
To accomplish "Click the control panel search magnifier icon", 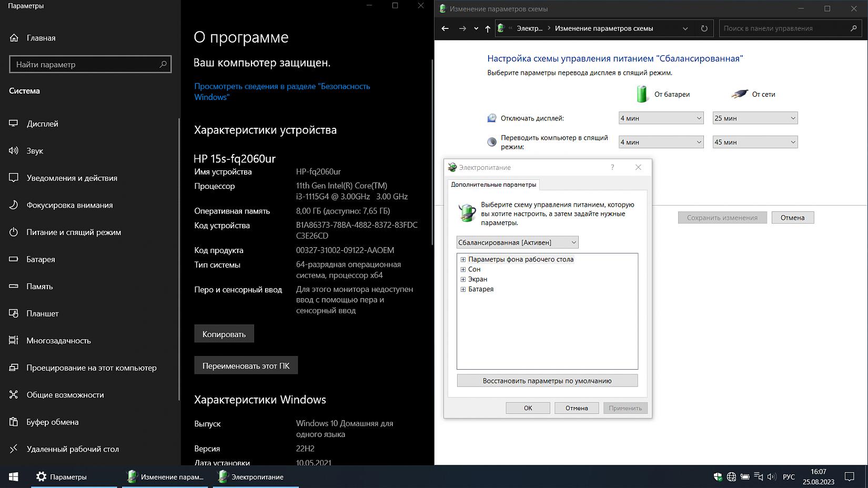I will [x=853, y=28].
